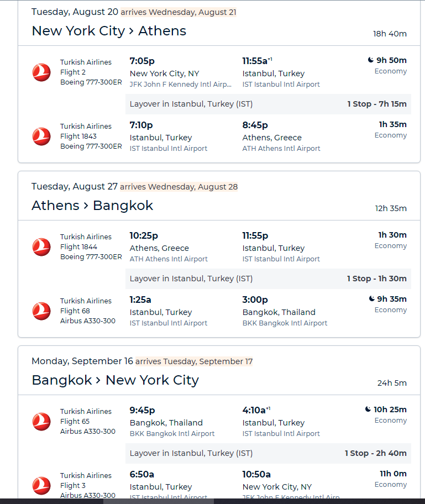Screen dimensions: 425x504
Task: Click Turkish Airlines logo for Flight 1844
Action: tap(41, 247)
